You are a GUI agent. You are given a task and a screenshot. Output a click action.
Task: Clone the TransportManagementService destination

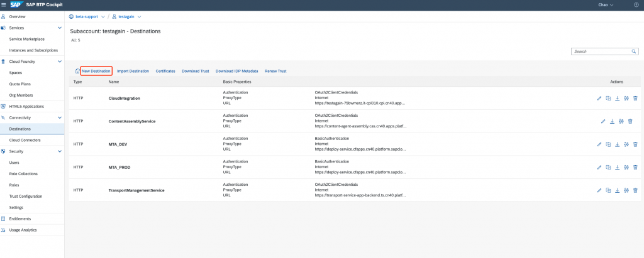tap(608, 190)
